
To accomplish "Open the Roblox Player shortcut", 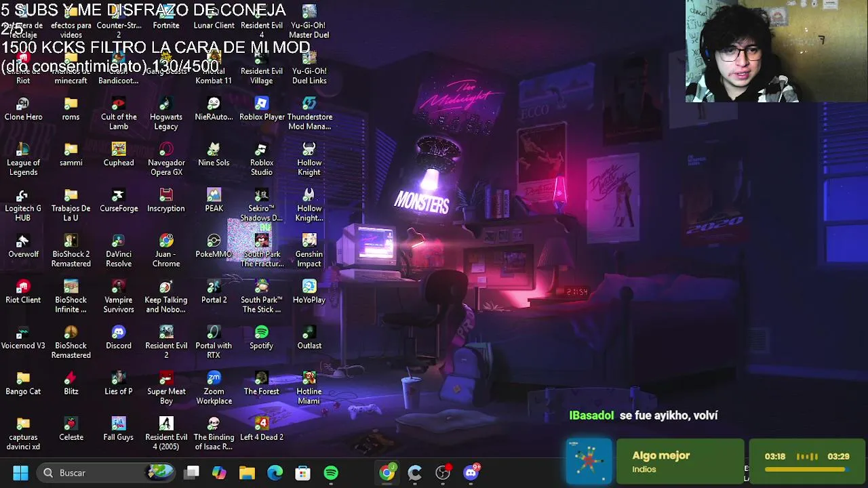I will point(262,108).
